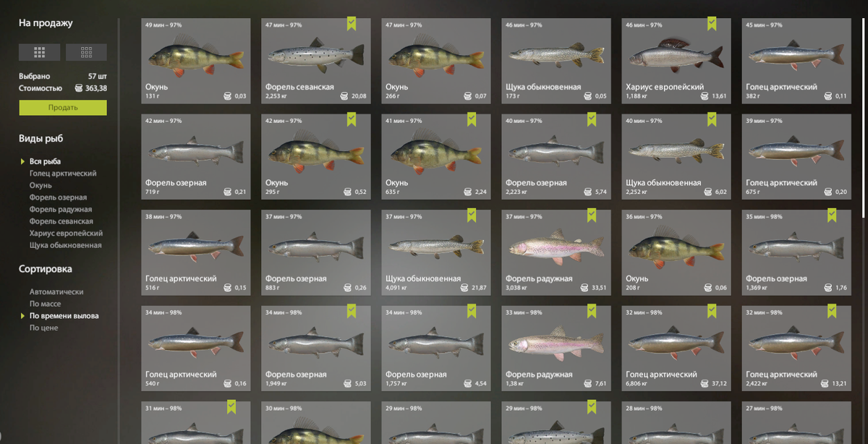Click the coin icon on the Щука обыкновенная 4,091 кг card
The width and height of the screenshot is (868, 444).
(464, 287)
